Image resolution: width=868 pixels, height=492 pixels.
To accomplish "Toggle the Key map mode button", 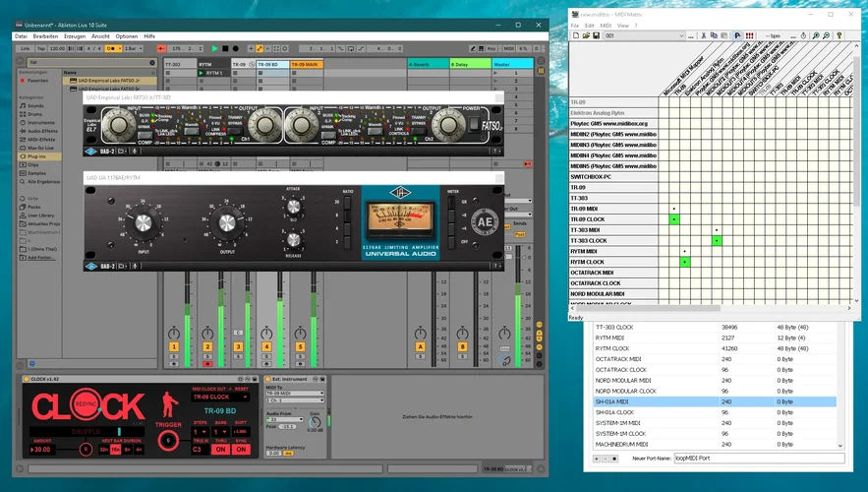I will [x=492, y=49].
